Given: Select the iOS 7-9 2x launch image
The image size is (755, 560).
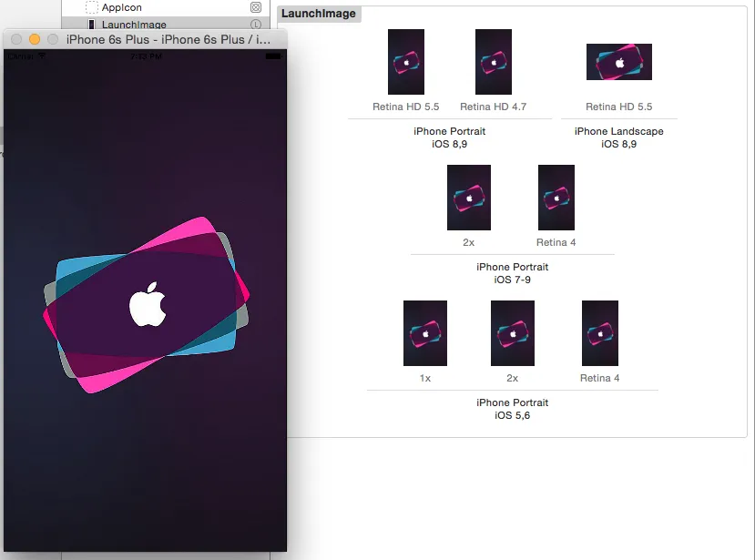Looking at the screenshot, I should tap(469, 198).
